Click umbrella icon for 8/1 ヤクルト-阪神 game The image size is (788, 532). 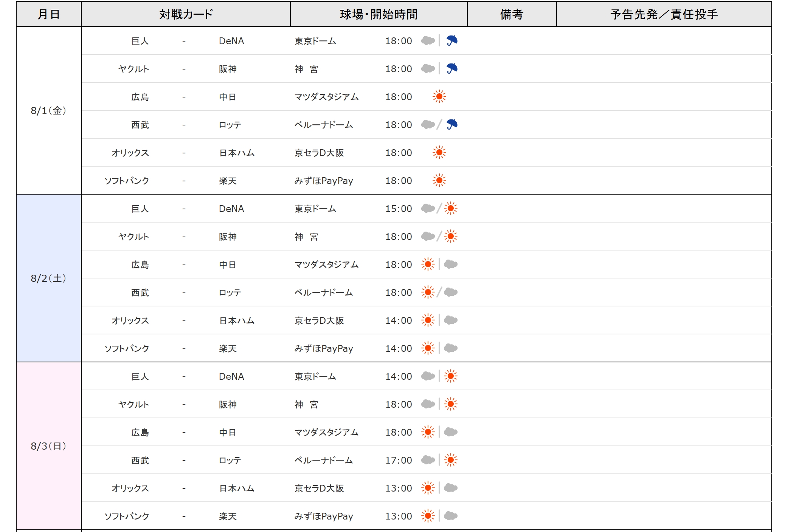click(x=452, y=68)
